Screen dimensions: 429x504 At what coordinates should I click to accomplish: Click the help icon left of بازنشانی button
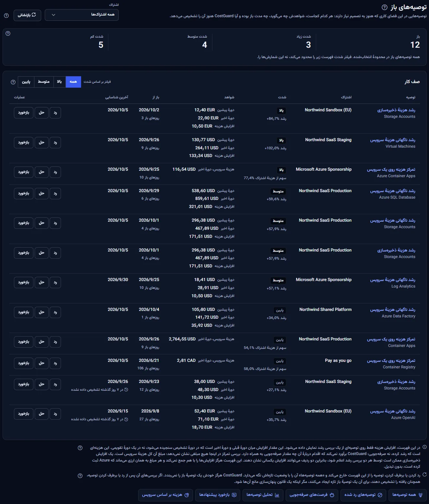[6, 15]
